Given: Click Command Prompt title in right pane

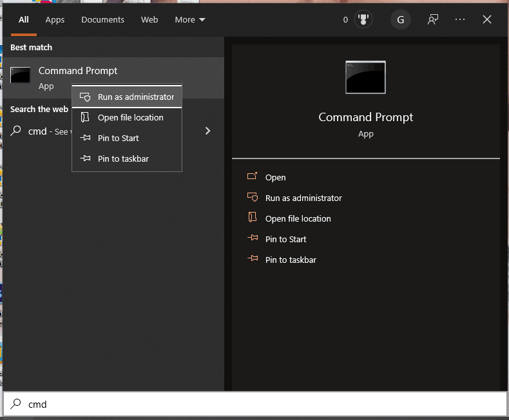Looking at the screenshot, I should pos(365,117).
